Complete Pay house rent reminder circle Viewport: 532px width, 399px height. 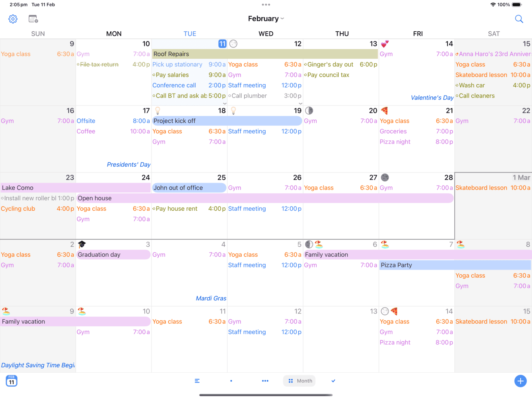[154, 209]
